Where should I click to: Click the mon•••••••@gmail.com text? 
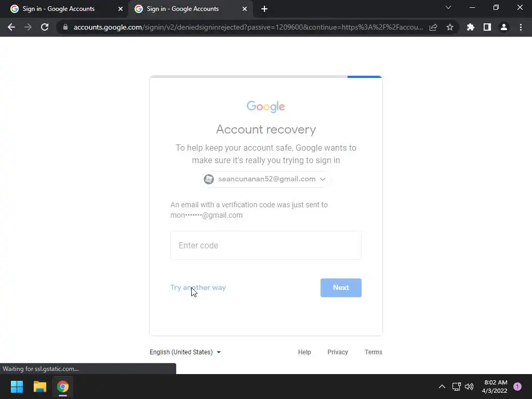(x=206, y=215)
